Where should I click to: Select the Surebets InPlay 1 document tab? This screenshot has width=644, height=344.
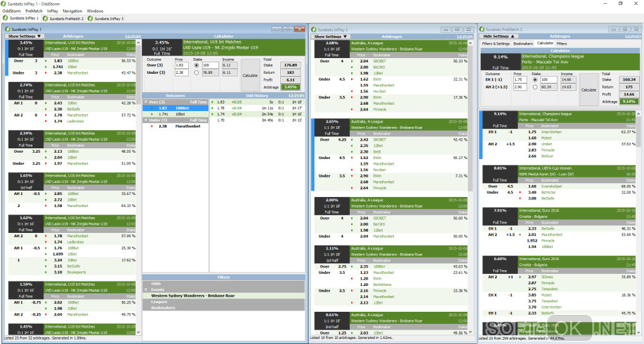click(21, 18)
